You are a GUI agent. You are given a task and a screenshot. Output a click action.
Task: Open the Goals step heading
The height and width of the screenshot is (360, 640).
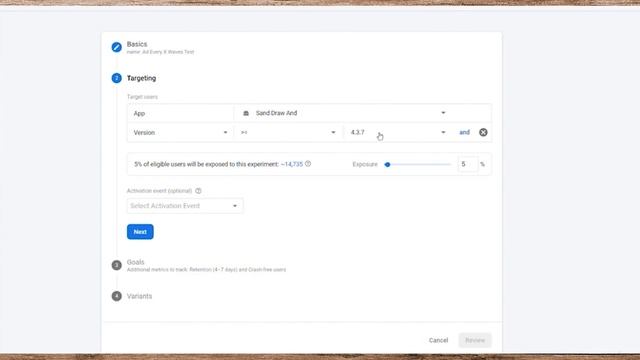(x=136, y=262)
